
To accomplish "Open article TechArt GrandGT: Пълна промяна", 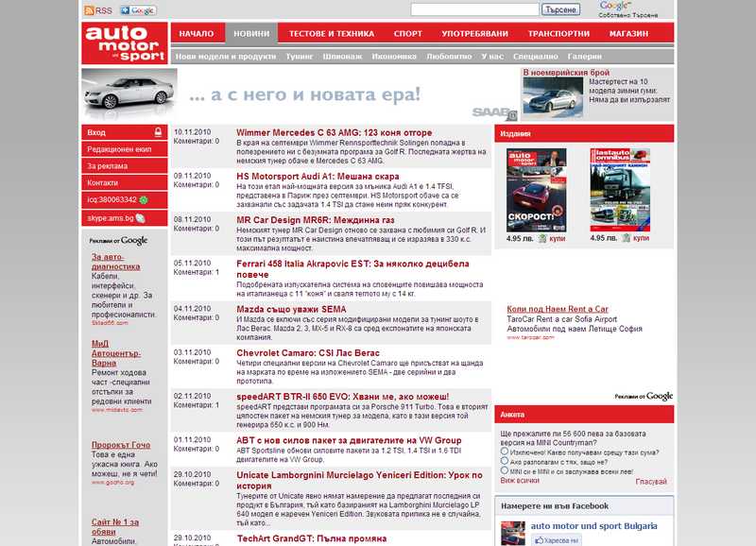I will (312, 538).
